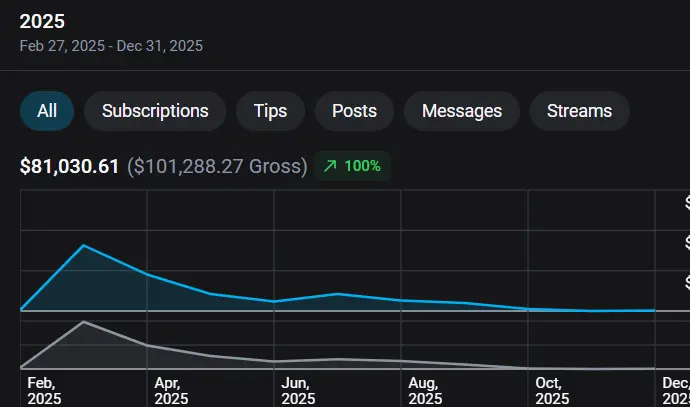Click the gray chart line peak
690x407 pixels.
84,322
